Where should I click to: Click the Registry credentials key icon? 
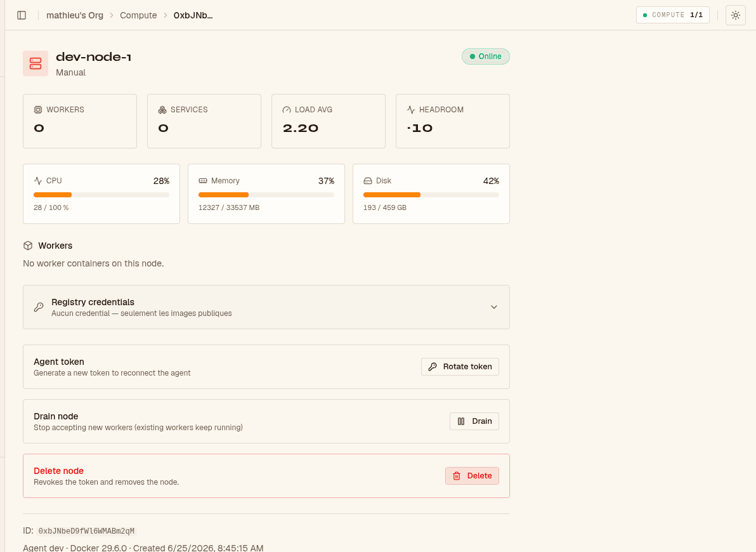(x=39, y=307)
